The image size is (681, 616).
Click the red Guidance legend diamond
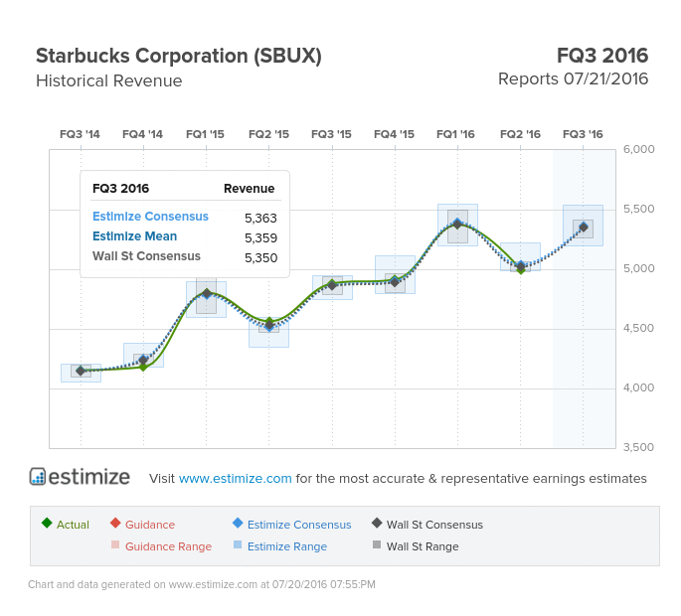point(115,523)
